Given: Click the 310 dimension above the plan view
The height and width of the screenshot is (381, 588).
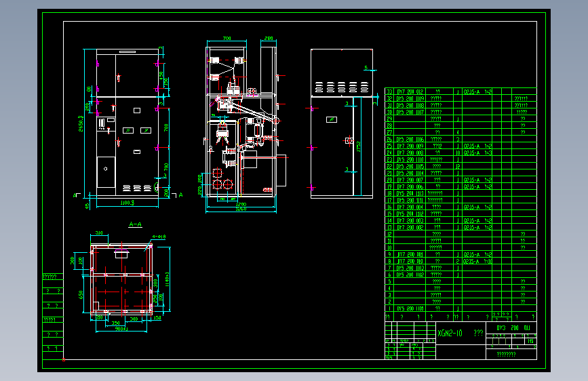Looking at the screenshot, I should coord(99,233).
